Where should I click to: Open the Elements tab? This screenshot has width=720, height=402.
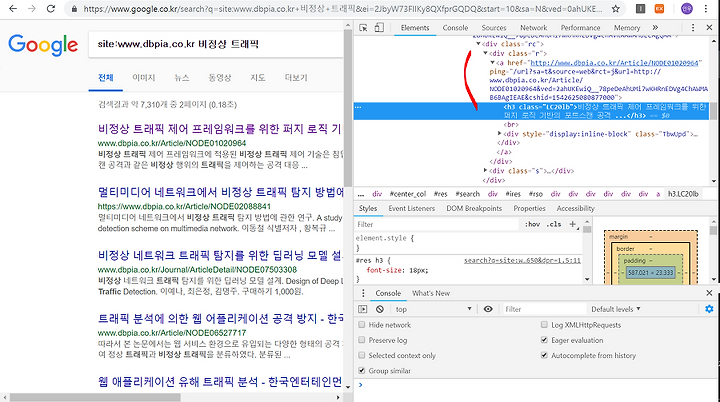point(415,28)
